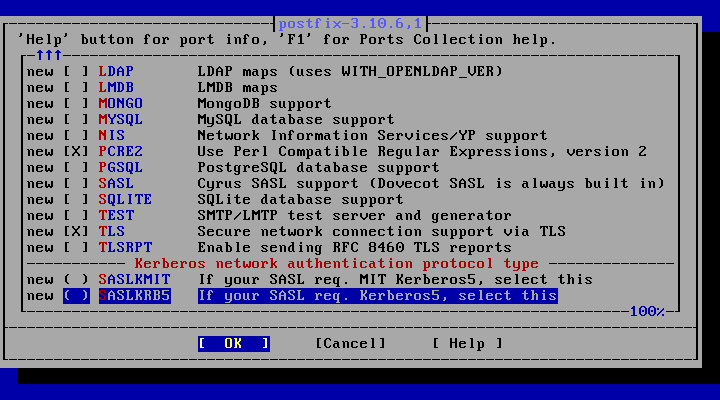Click the Perl Compatible Regular Expressions description
This screenshot has height=400, width=720.
pos(422,152)
